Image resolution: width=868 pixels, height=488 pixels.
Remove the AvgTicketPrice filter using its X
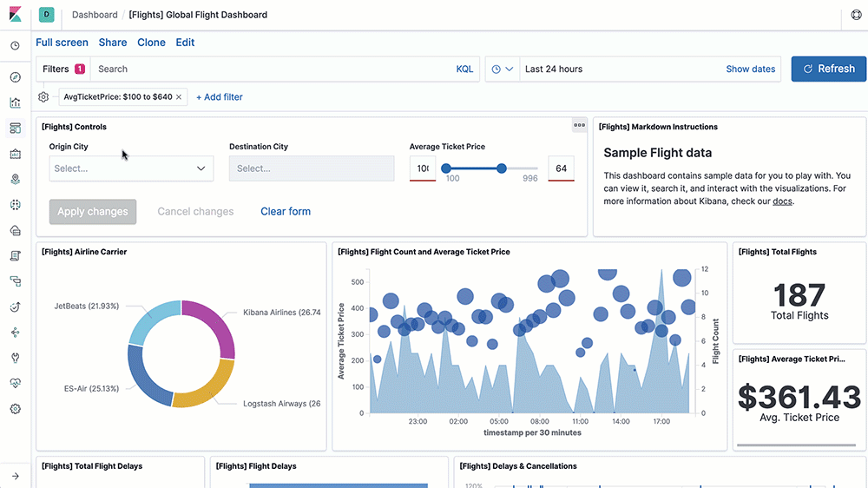tap(179, 97)
